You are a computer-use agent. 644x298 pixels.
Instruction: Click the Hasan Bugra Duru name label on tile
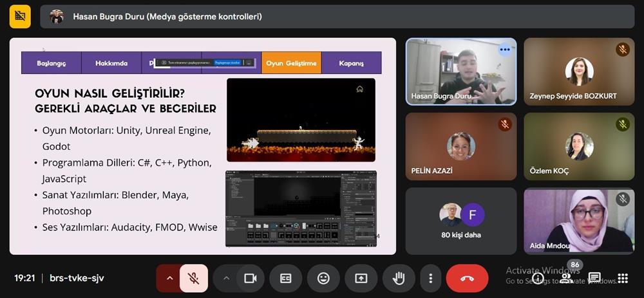click(441, 97)
